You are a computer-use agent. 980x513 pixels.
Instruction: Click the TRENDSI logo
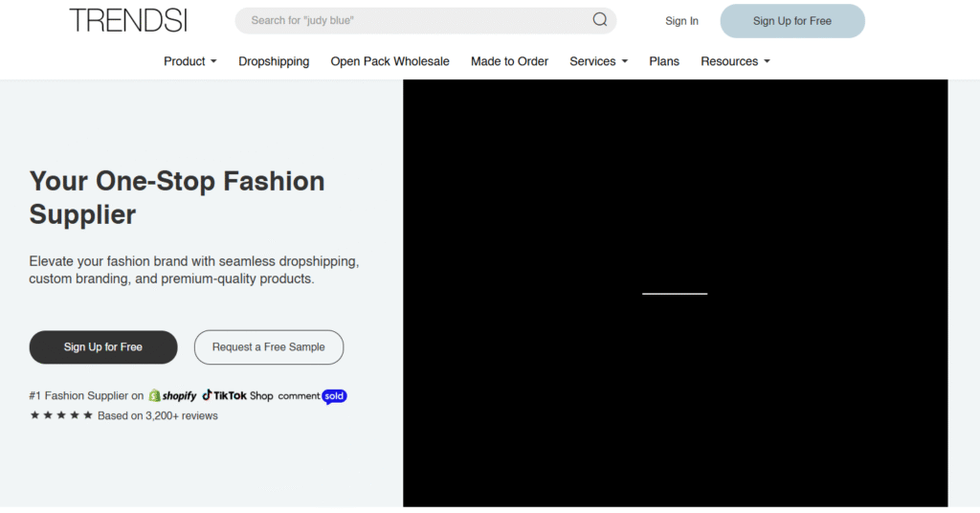(x=128, y=21)
